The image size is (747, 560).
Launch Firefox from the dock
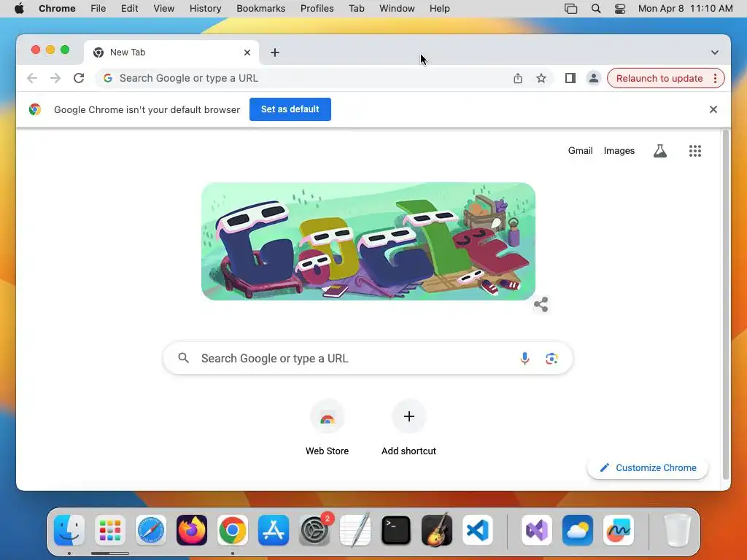pyautogui.click(x=192, y=530)
